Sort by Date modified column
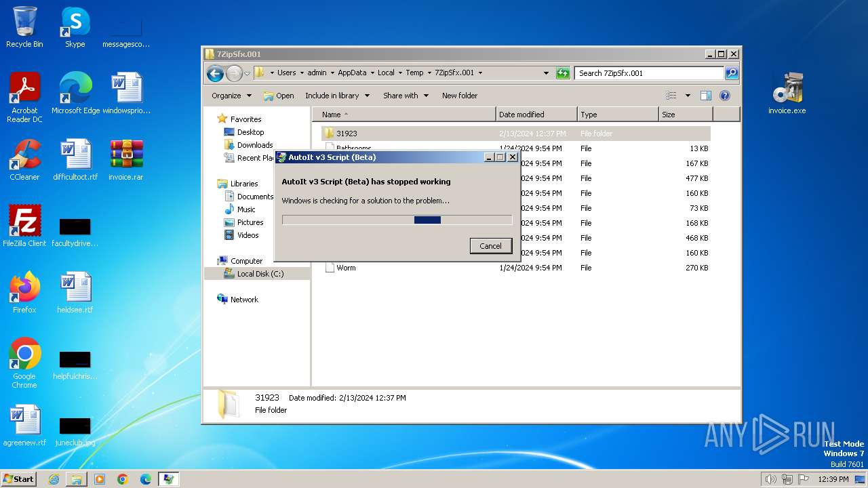The width and height of the screenshot is (868, 488). tap(536, 115)
